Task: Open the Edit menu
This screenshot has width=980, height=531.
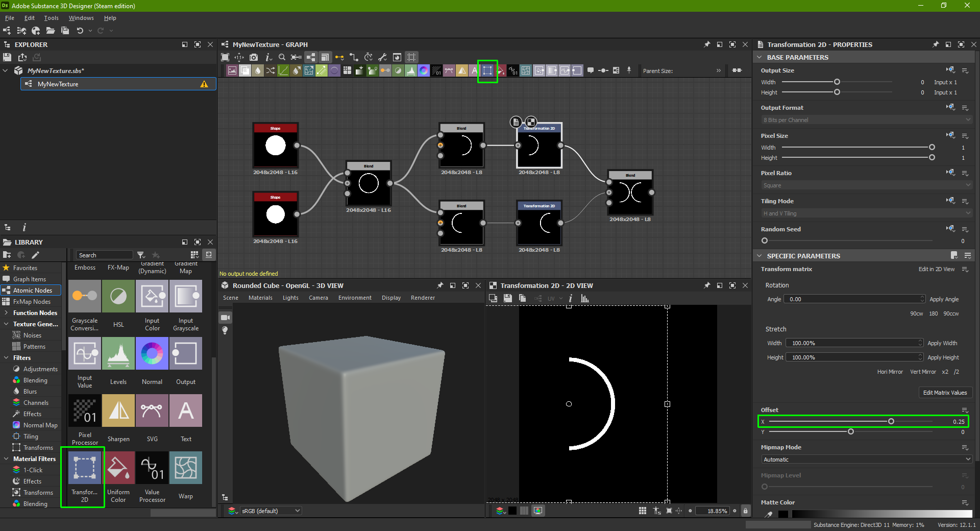Action: click(x=30, y=18)
